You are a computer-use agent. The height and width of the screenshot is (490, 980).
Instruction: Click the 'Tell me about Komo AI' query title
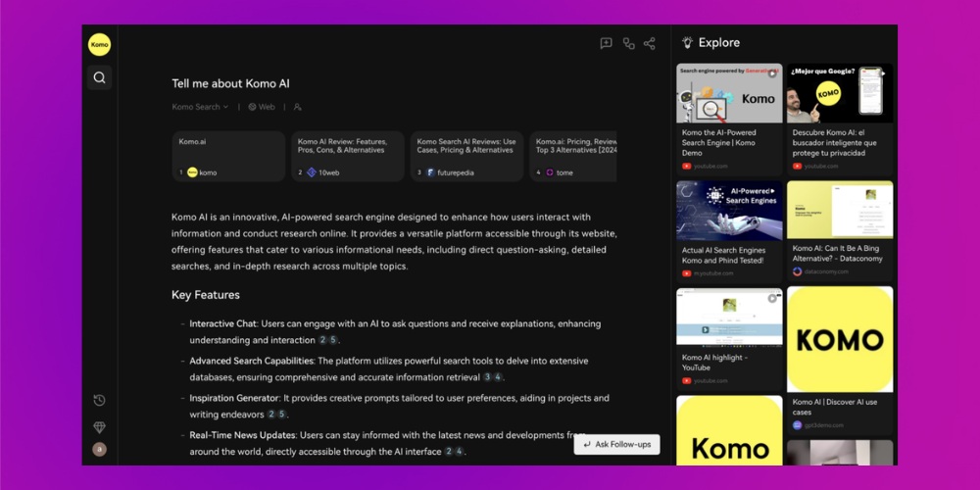tap(230, 83)
